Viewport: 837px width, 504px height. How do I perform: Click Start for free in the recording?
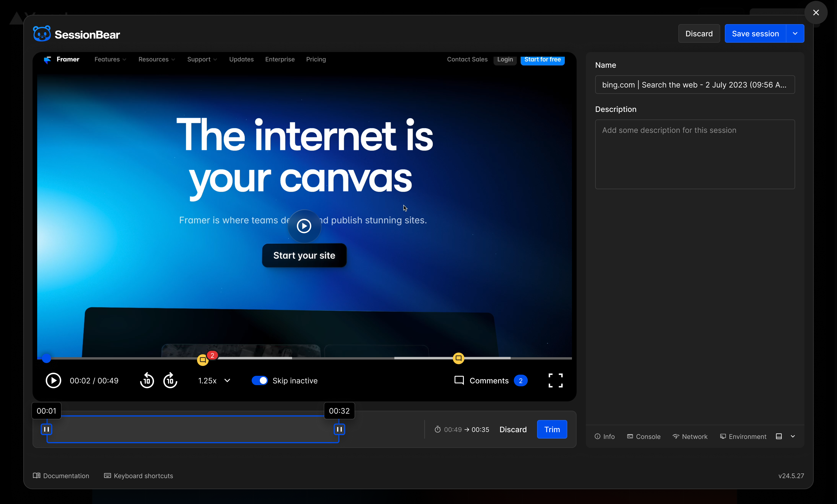coord(543,60)
